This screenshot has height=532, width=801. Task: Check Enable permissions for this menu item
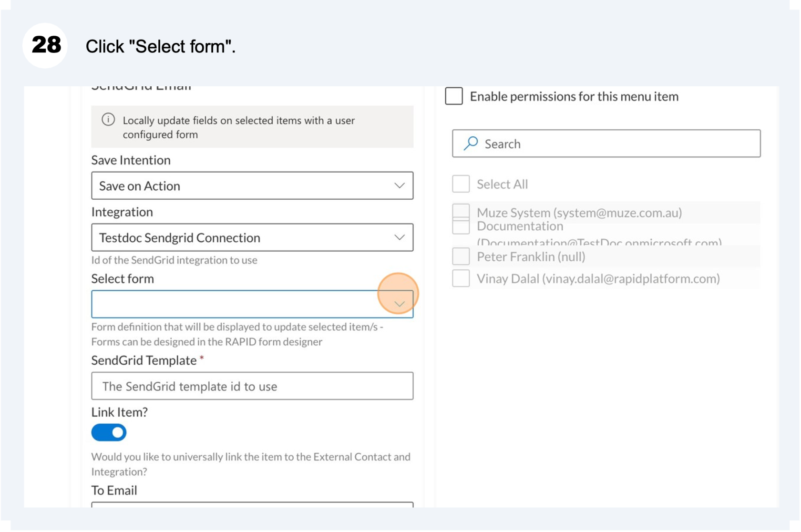[x=454, y=96]
